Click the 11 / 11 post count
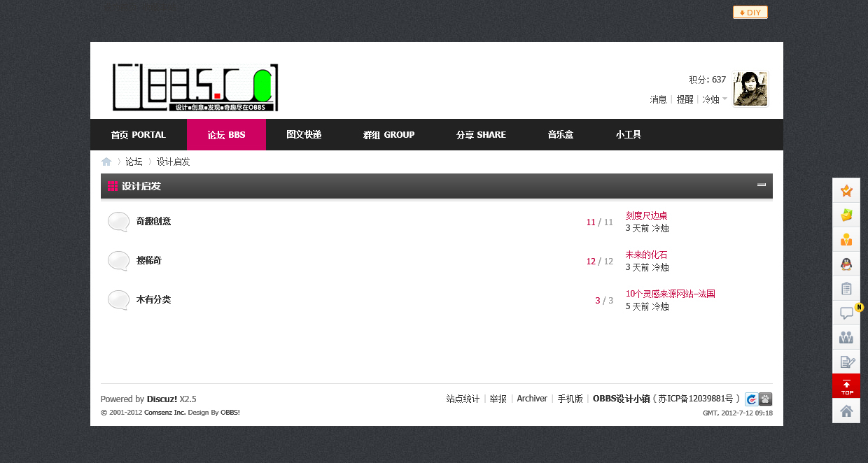 [x=600, y=222]
